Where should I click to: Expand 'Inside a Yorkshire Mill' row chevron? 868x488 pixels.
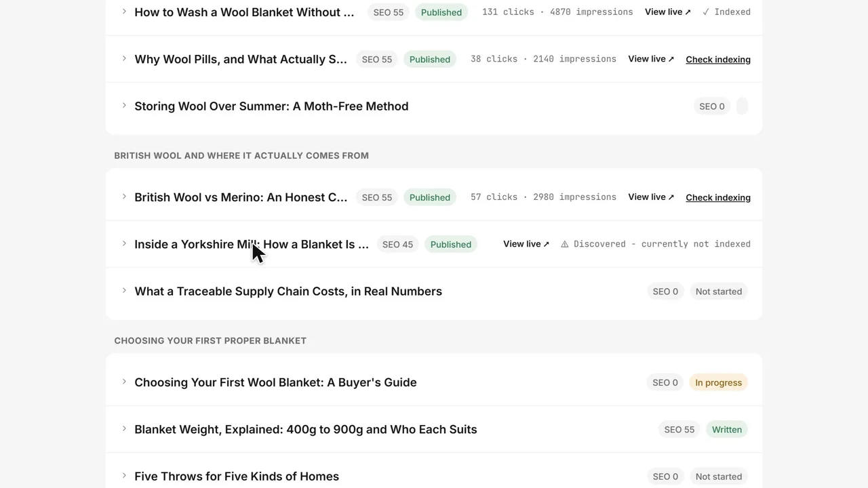(124, 244)
